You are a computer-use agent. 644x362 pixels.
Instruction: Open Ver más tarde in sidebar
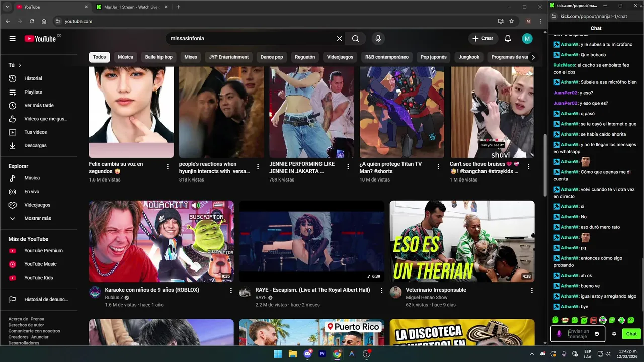coord(38,105)
